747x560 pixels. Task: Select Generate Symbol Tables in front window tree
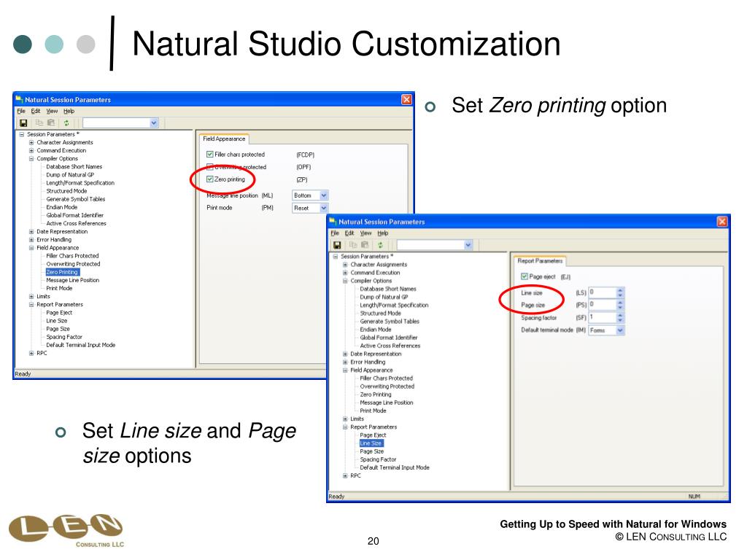pyautogui.click(x=390, y=322)
